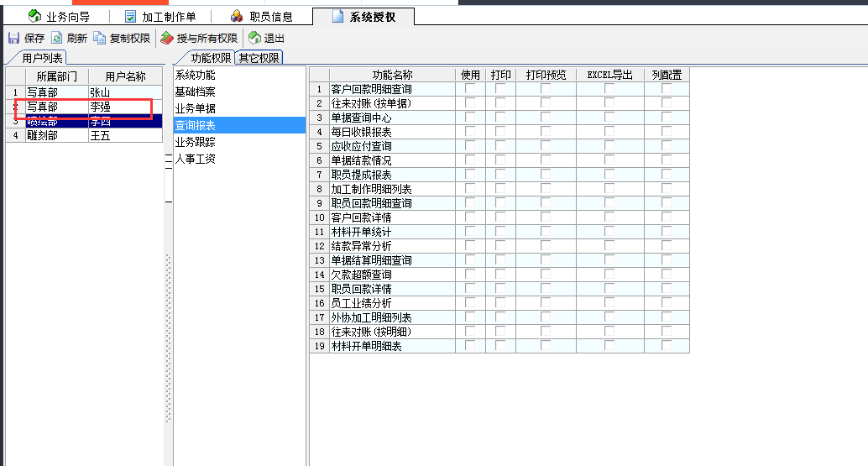
Task: Enable 使用 for 客户回款明细查询
Action: coord(470,88)
